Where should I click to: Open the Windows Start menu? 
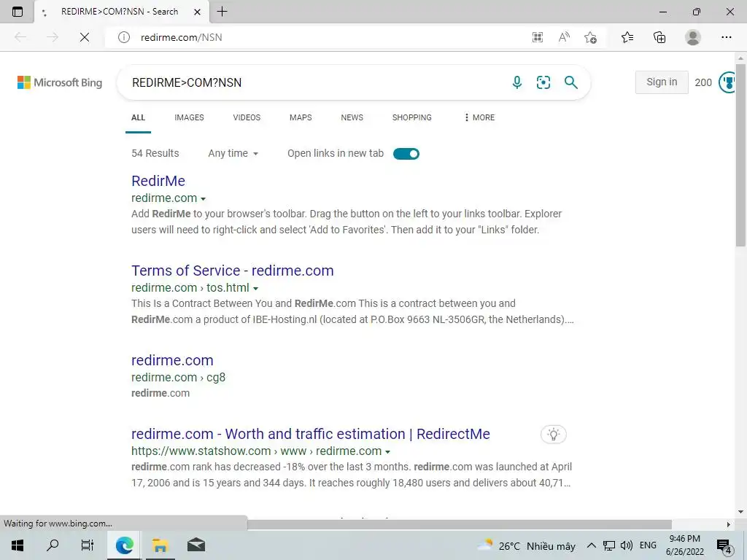click(18, 545)
